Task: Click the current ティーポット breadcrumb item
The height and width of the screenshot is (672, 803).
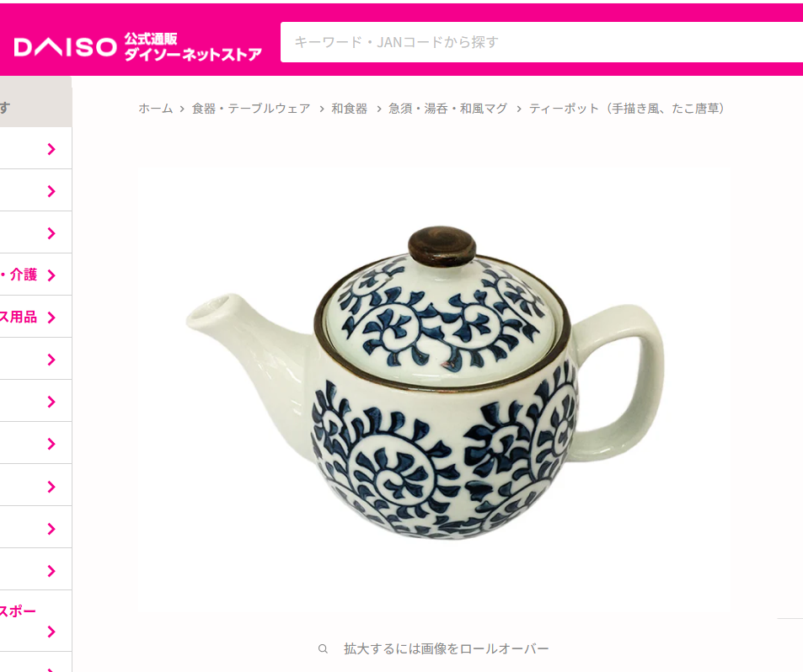Action: [627, 109]
